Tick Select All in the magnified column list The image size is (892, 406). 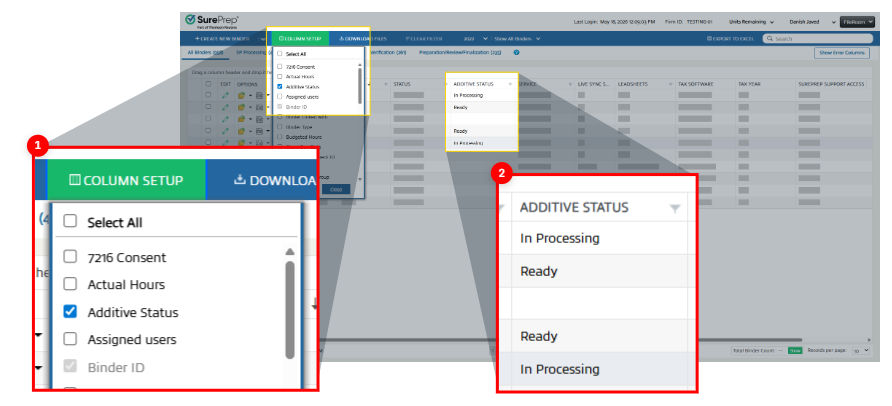point(70,221)
